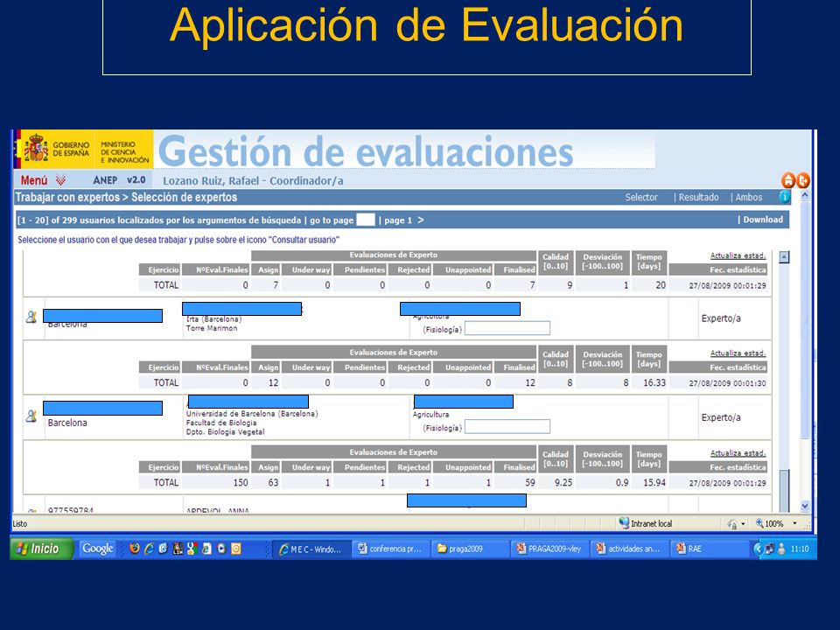
Task: Switch to Resultado view
Action: coord(698,197)
